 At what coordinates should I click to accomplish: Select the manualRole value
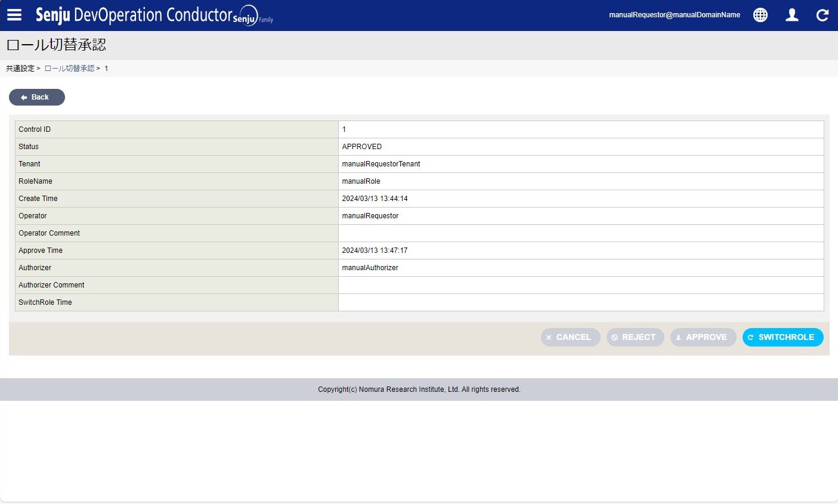(361, 181)
